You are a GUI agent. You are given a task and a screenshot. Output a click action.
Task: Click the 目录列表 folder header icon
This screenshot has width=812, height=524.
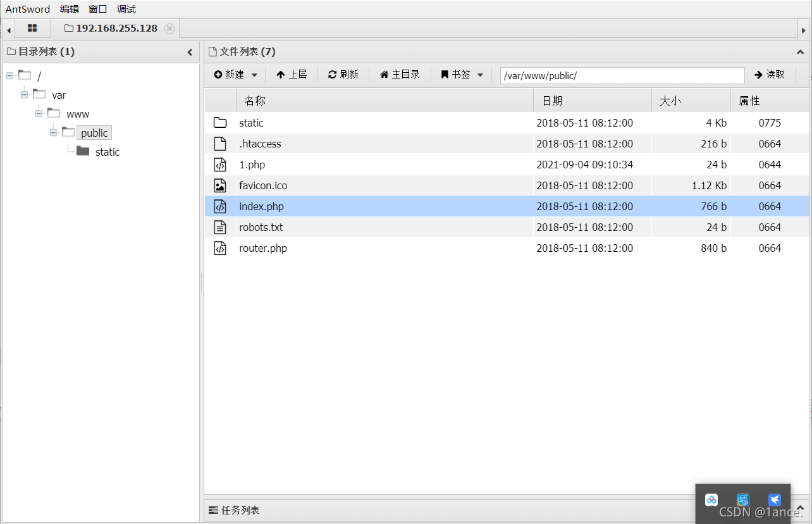click(x=11, y=52)
